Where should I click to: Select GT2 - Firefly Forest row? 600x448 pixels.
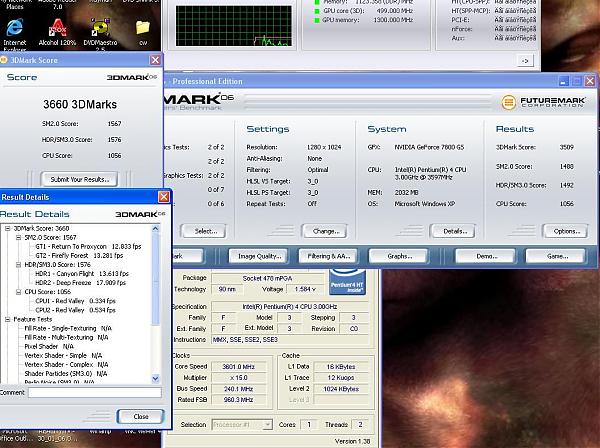coord(79,256)
